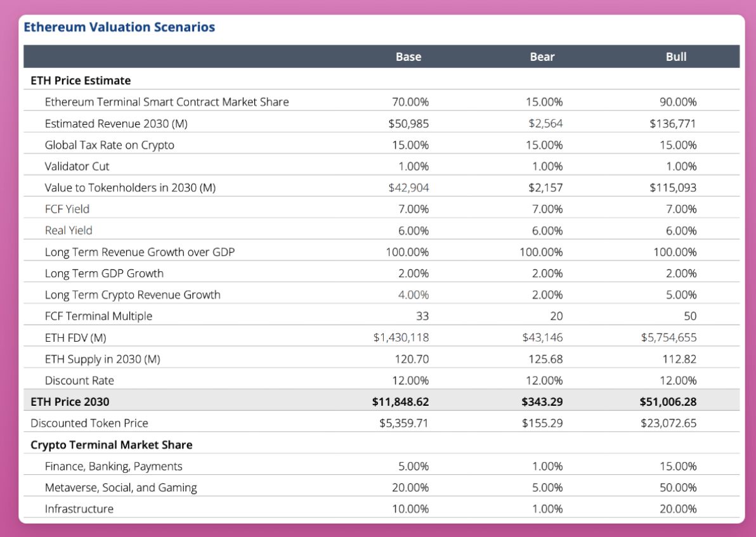Select the FCF Terminal Multiple Base value 33
This screenshot has width=756, height=537.
tap(422, 316)
